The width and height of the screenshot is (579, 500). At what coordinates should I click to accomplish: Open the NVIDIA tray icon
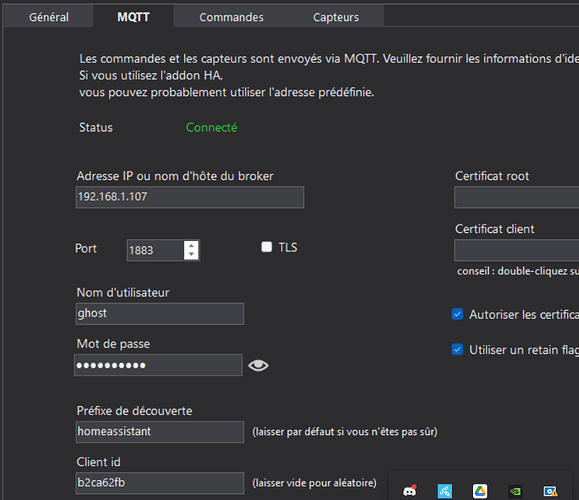(515, 491)
